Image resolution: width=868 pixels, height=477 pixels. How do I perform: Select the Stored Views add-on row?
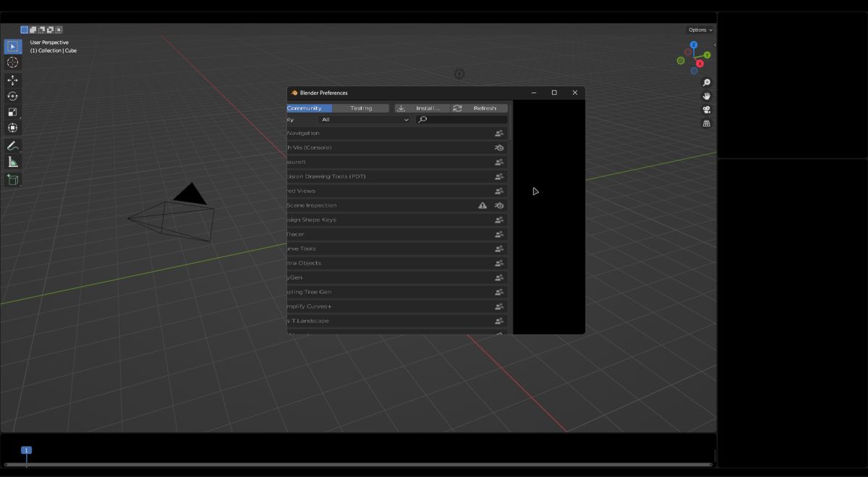tap(397, 191)
